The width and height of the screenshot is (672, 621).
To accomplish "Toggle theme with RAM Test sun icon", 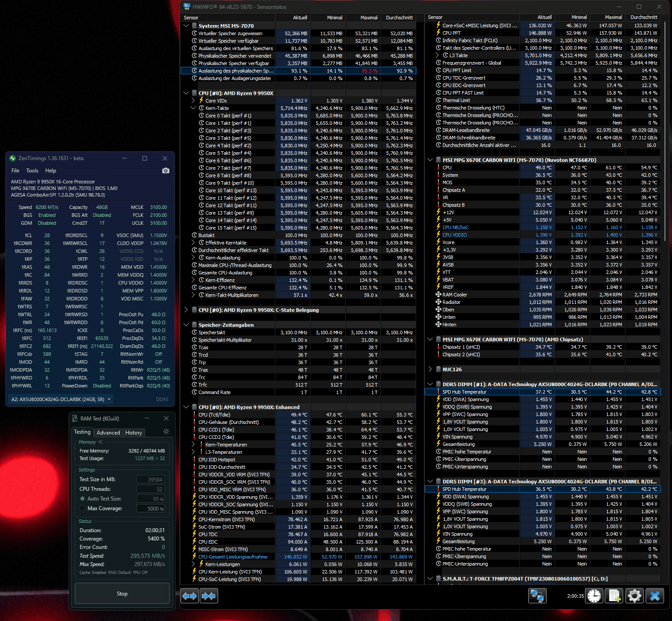I will (x=166, y=431).
